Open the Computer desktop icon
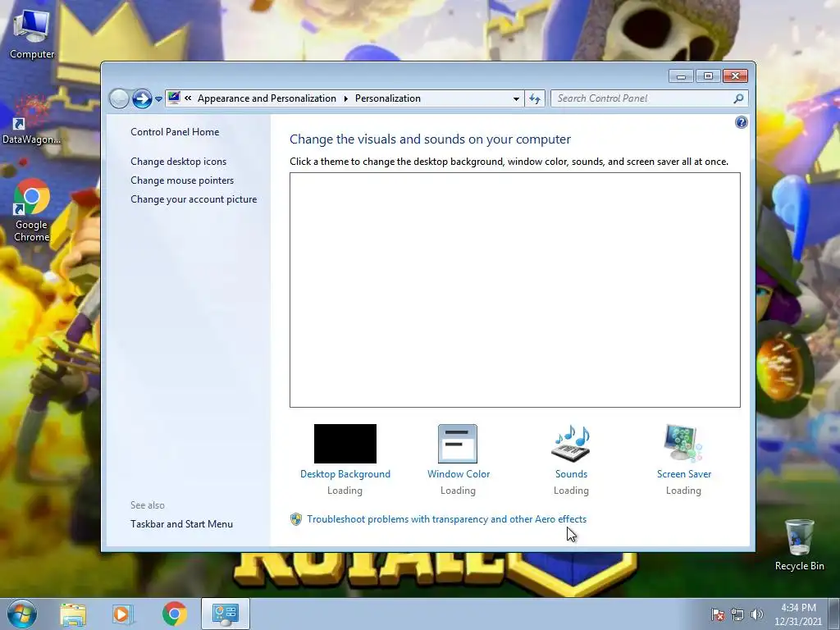 pyautogui.click(x=32, y=34)
